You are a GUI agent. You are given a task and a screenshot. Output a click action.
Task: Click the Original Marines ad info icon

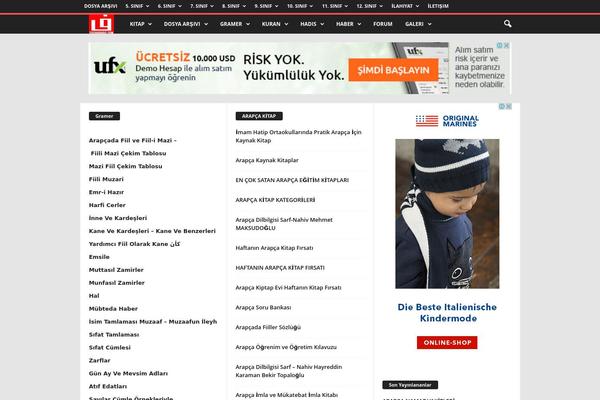tap(502, 106)
